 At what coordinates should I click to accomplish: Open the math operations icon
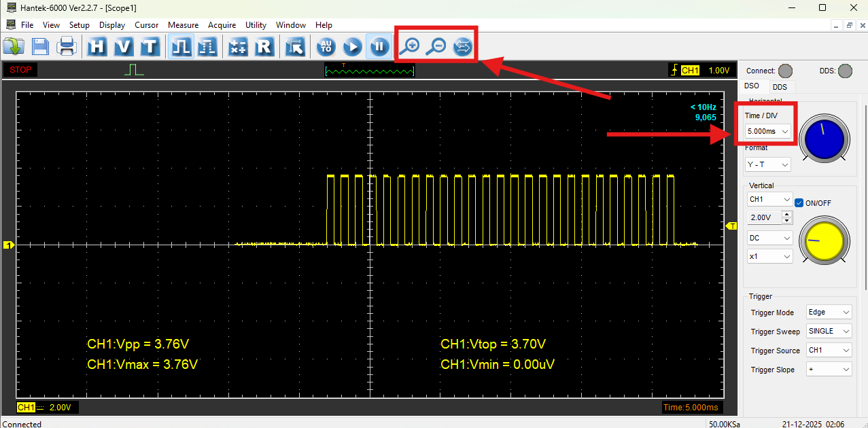click(238, 47)
